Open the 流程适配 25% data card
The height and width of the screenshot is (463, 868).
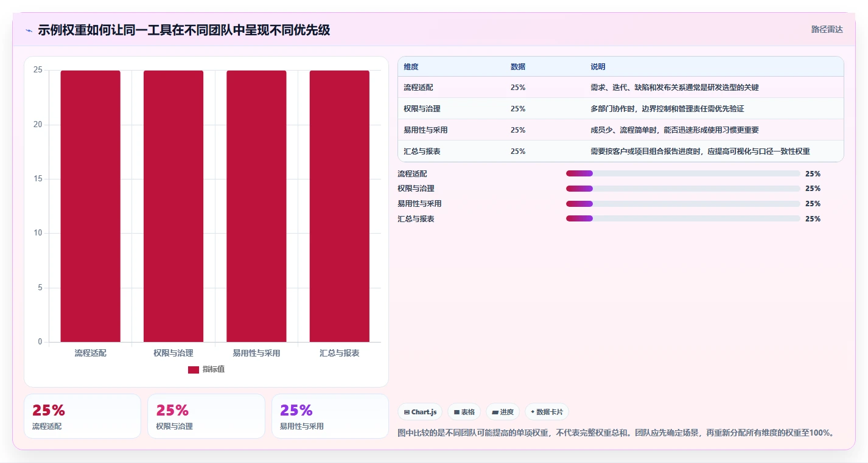click(82, 416)
